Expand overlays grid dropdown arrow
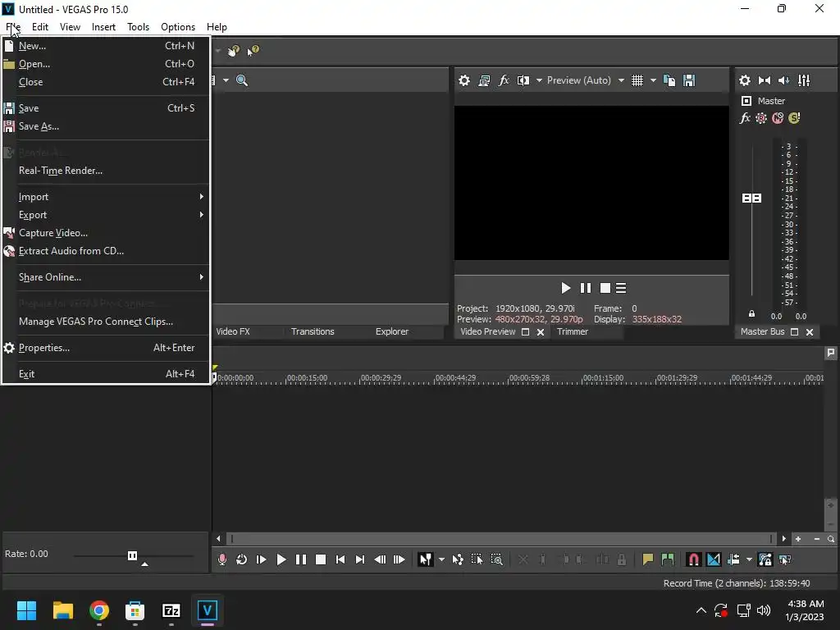The width and height of the screenshot is (840, 630). coord(653,80)
